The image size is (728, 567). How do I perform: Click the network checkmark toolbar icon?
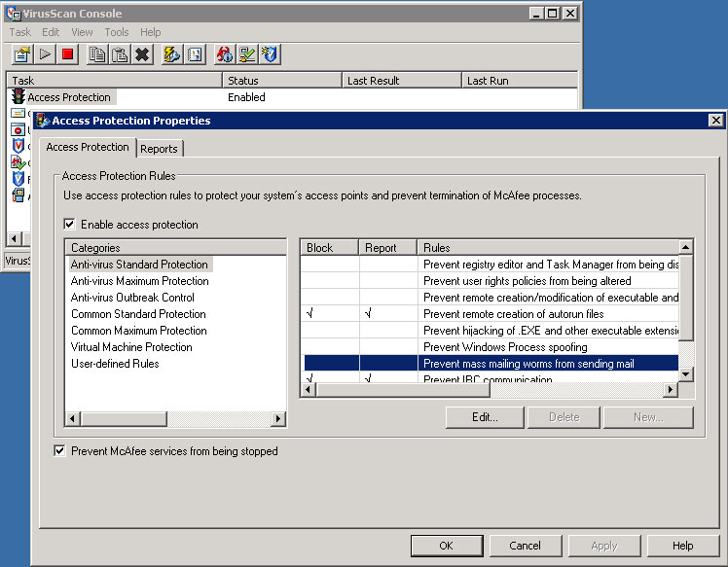(247, 54)
